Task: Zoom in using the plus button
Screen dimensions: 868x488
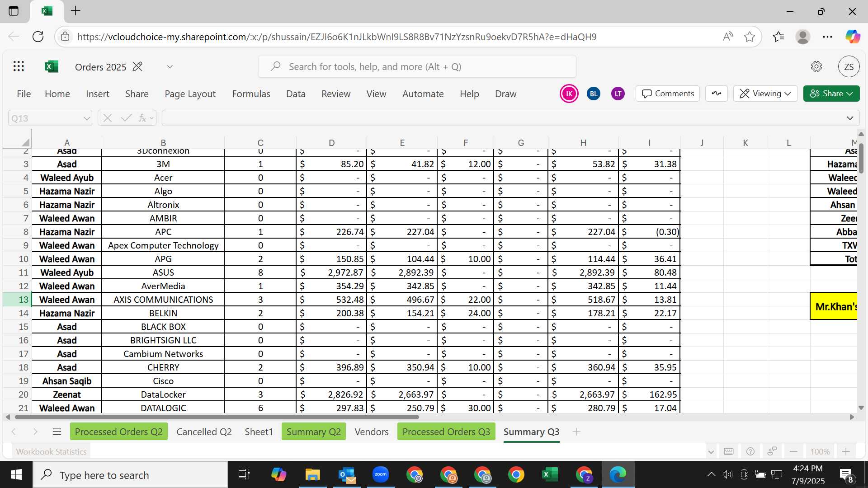Action: 846,451
